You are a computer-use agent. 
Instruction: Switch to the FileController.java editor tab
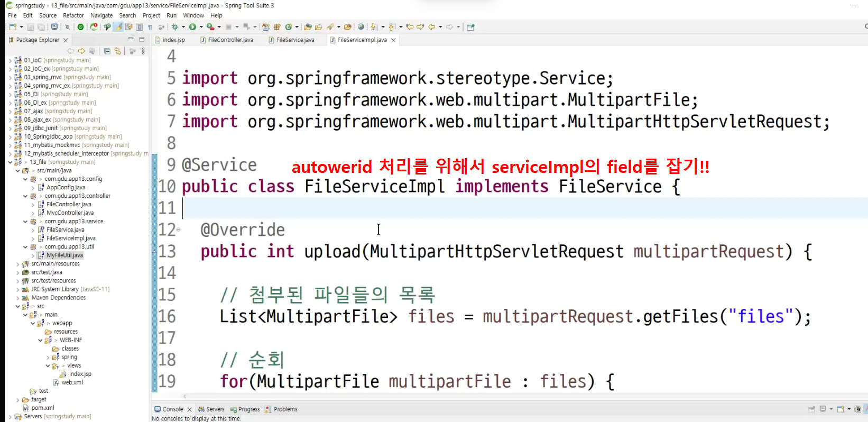tap(227, 40)
